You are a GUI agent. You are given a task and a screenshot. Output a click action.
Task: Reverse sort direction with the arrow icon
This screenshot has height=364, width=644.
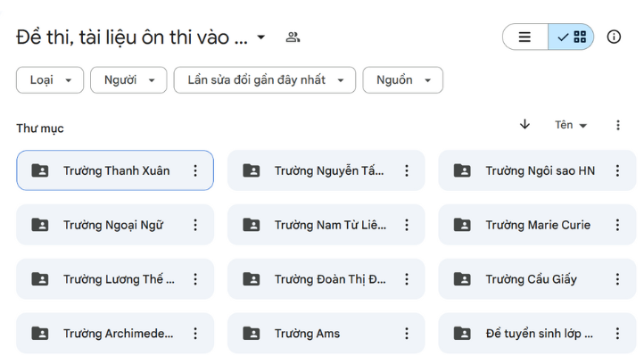(x=524, y=125)
